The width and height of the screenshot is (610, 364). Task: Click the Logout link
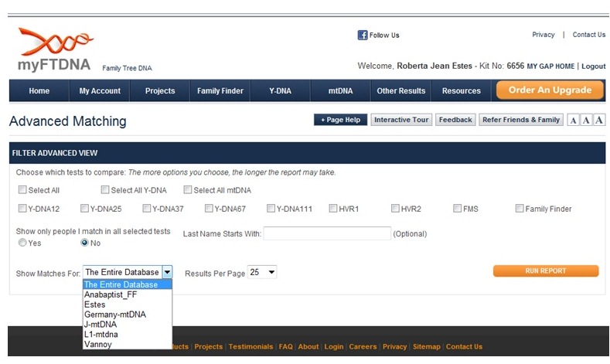[x=593, y=66]
